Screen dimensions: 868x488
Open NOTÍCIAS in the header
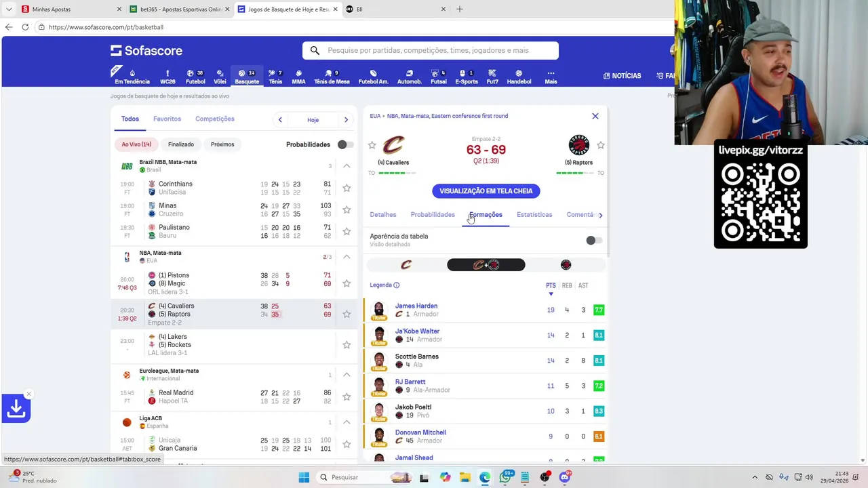622,76
